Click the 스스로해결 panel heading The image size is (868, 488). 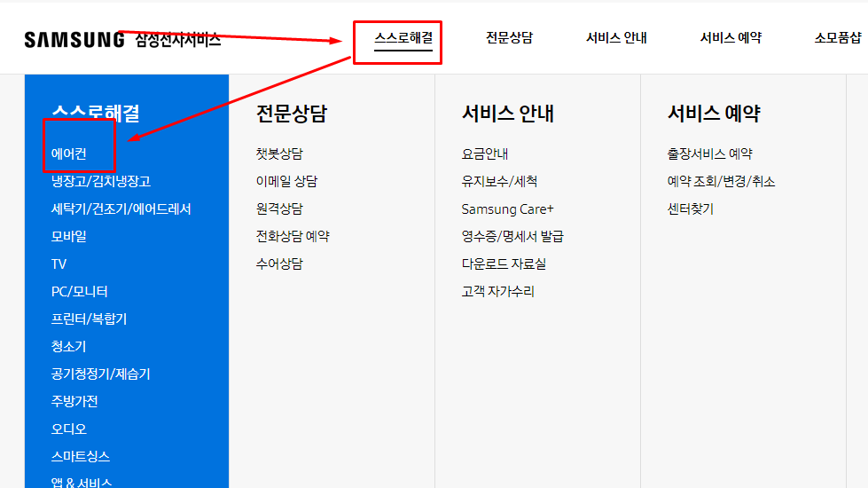[95, 113]
